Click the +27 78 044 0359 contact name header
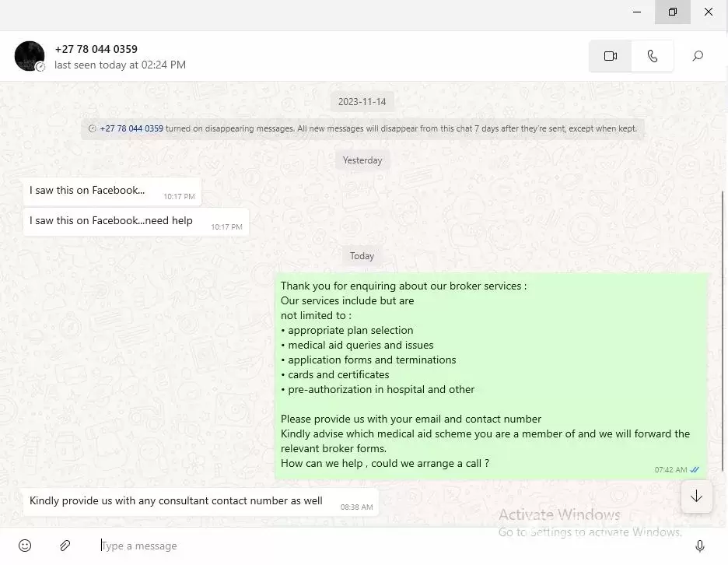Screen dimensions: 728x565 (96, 49)
